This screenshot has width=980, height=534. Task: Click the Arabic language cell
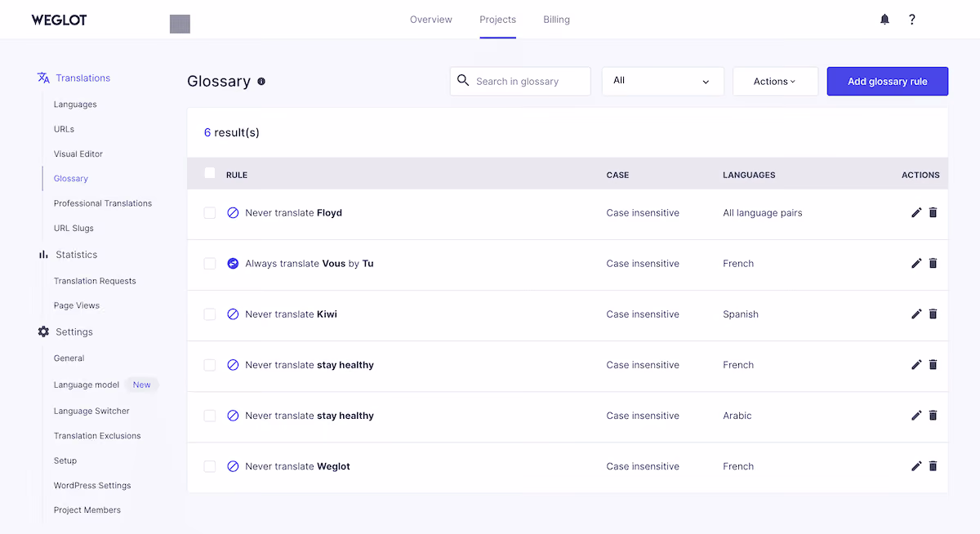tap(737, 416)
